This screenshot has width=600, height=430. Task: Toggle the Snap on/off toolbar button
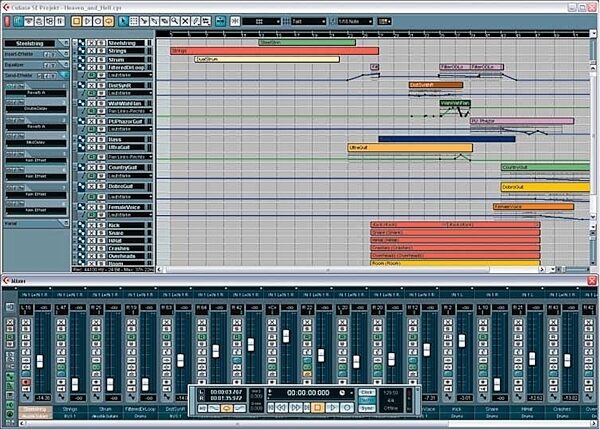tap(235, 21)
